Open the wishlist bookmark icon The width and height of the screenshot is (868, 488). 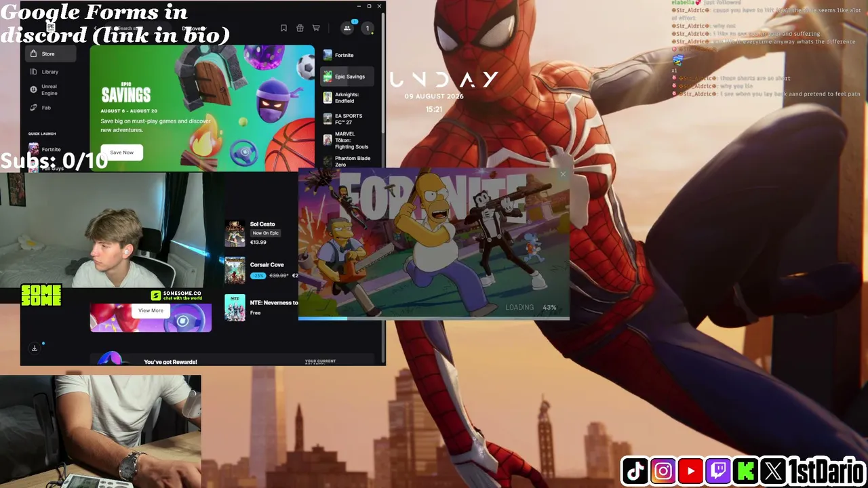coord(283,28)
